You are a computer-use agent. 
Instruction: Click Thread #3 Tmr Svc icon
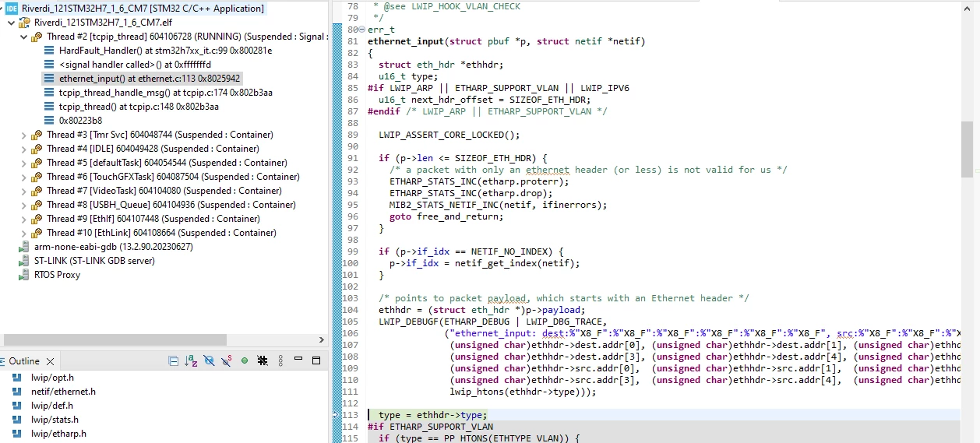[x=37, y=135]
